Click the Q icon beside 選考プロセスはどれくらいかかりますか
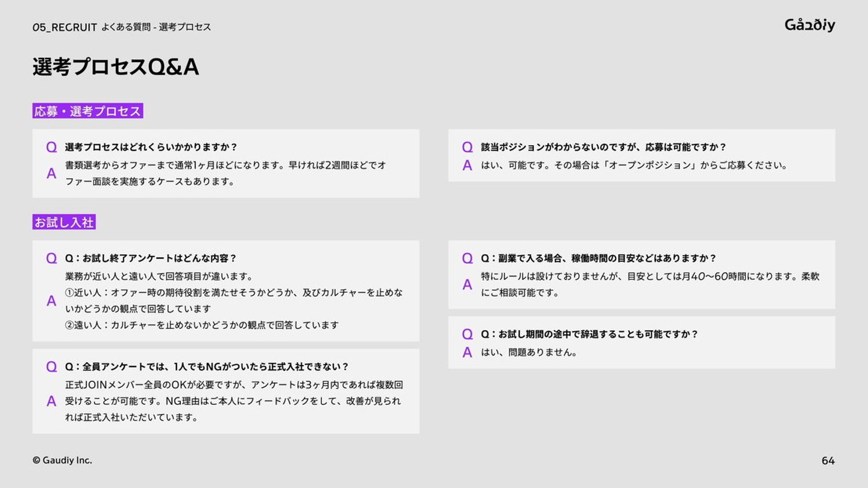 click(x=52, y=147)
